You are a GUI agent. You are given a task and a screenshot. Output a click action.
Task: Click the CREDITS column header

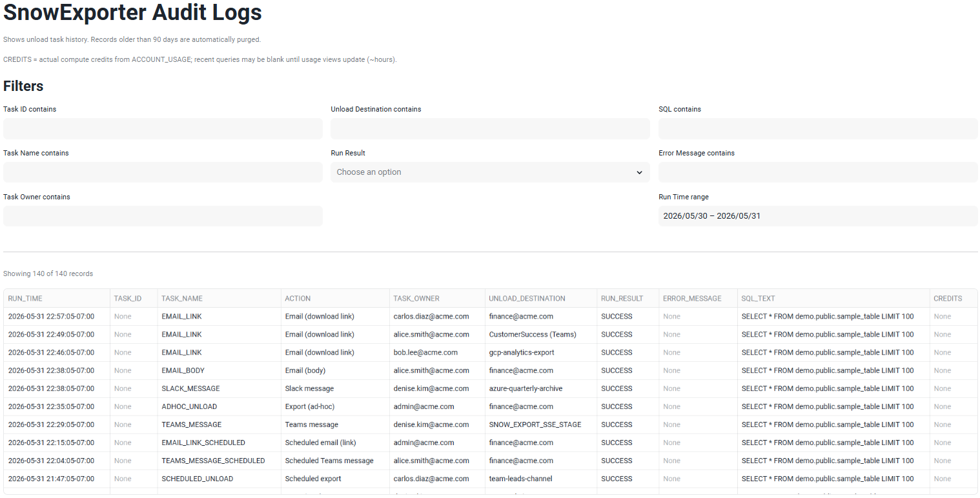tap(953, 299)
